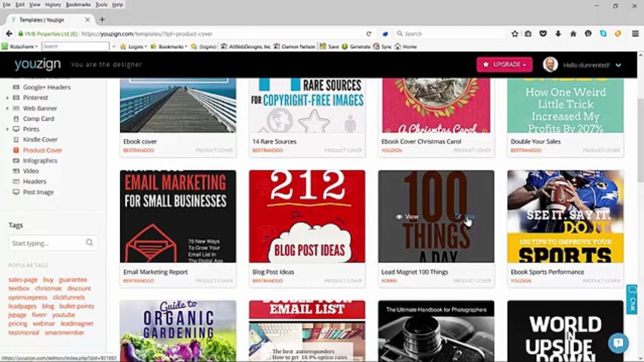The width and height of the screenshot is (644, 362).
Task: Click the Kindle Cover category icon
Action: (x=16, y=139)
